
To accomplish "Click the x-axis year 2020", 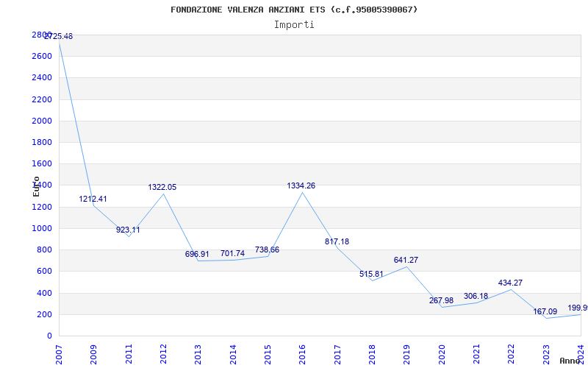I will tap(442, 355).
